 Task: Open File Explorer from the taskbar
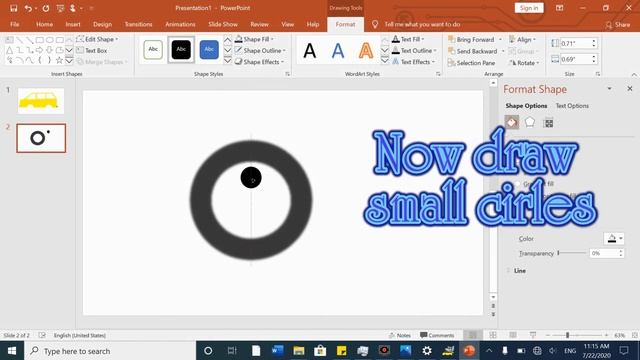299,351
